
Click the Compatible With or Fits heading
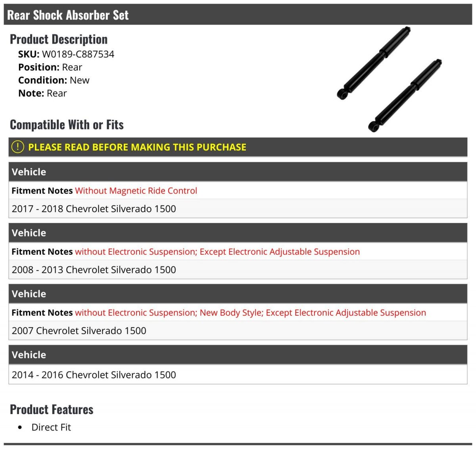(67, 125)
